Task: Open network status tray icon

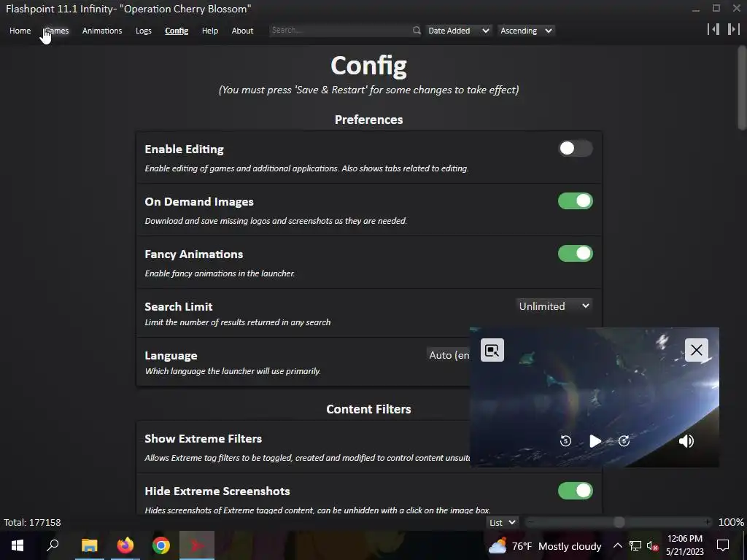Action: click(x=635, y=545)
